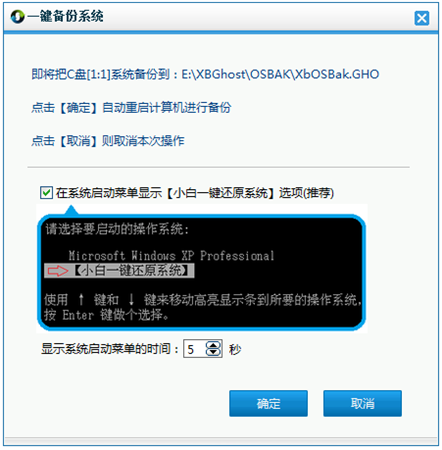Click the ↑ key symbol in preview
The height and width of the screenshot is (450, 442).
tap(81, 299)
